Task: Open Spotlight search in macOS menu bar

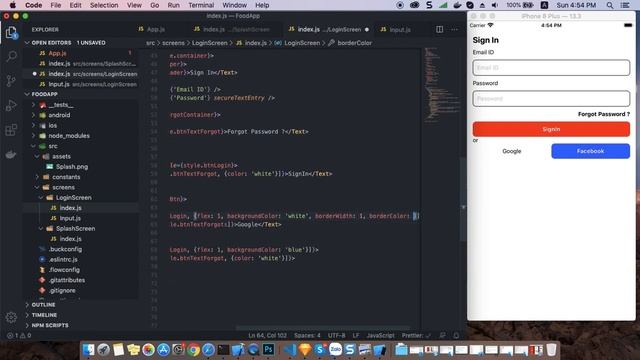Action: 609,5
